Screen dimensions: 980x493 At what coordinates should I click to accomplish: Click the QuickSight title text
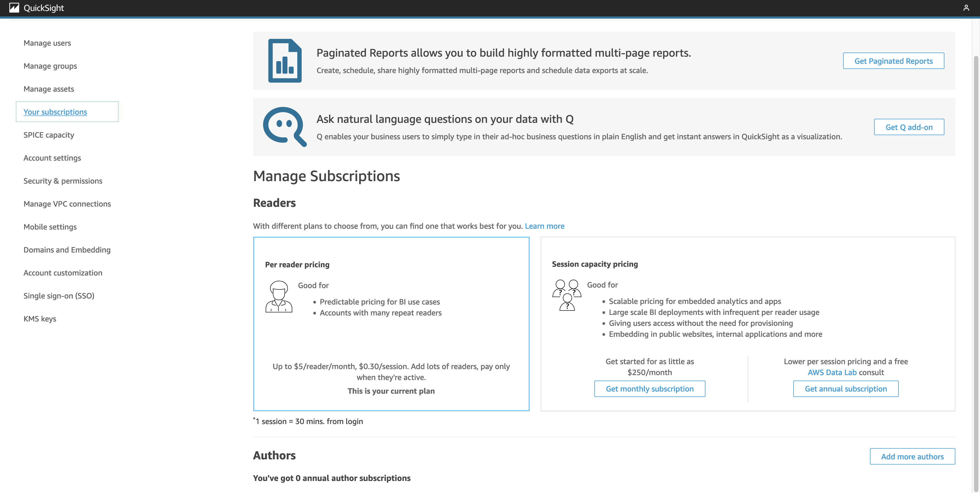click(x=44, y=8)
